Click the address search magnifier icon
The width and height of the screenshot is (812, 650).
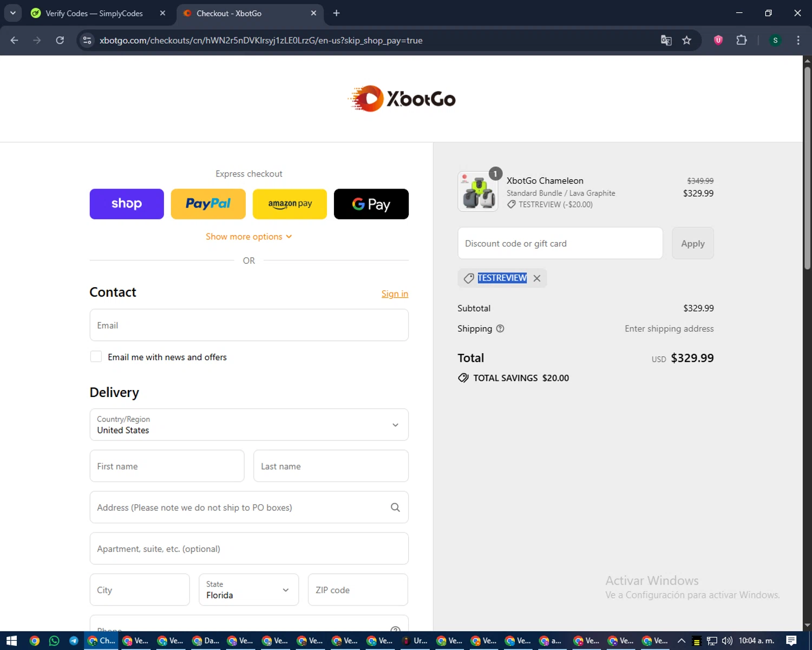(x=395, y=508)
